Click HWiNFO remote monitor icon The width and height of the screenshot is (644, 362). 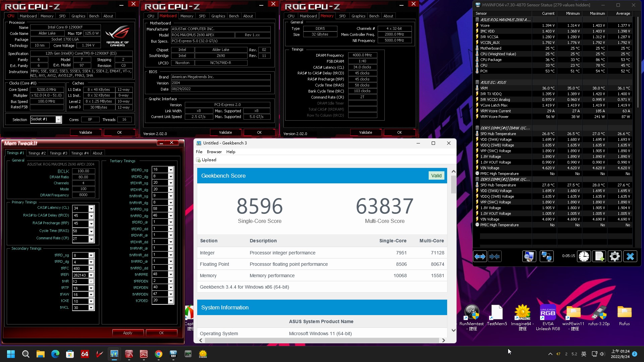click(x=529, y=257)
